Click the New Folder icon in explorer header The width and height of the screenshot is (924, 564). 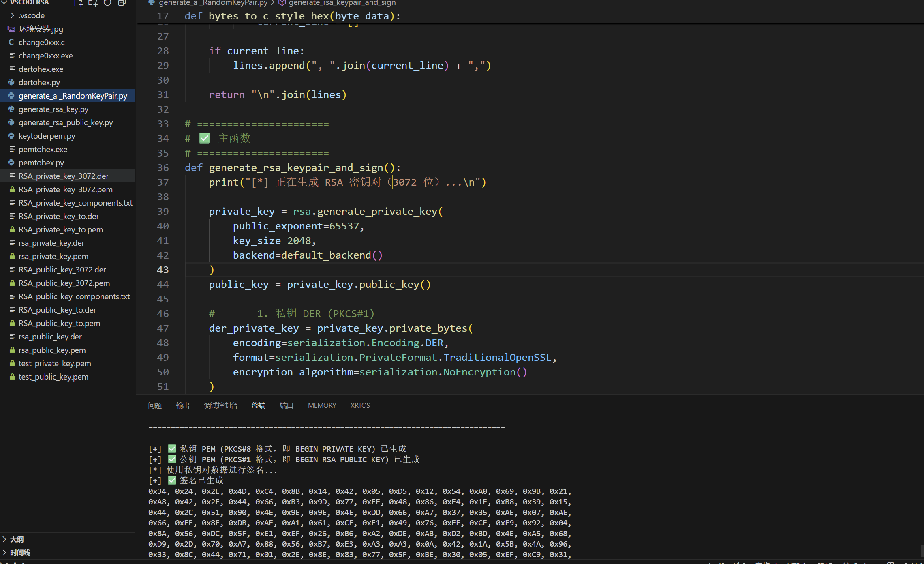click(93, 3)
